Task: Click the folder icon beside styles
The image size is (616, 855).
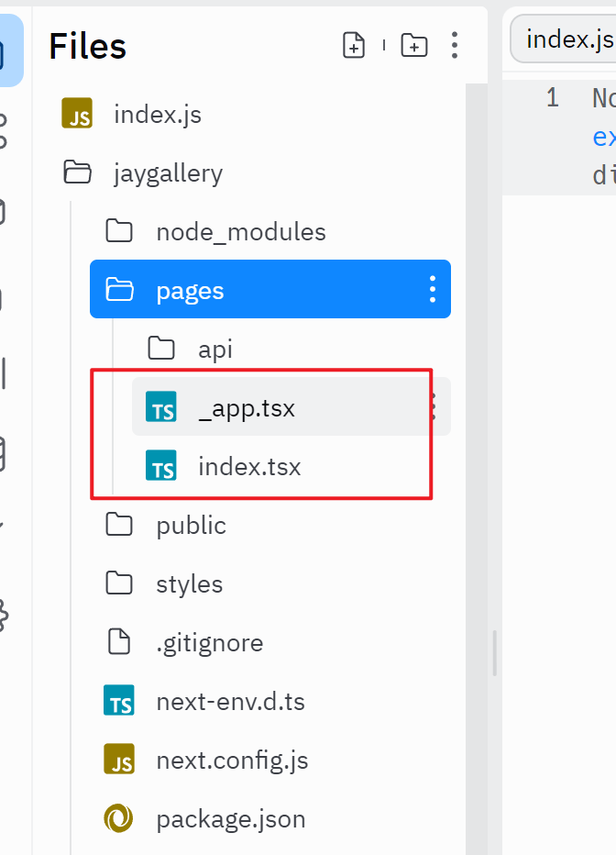Action: pos(119,583)
